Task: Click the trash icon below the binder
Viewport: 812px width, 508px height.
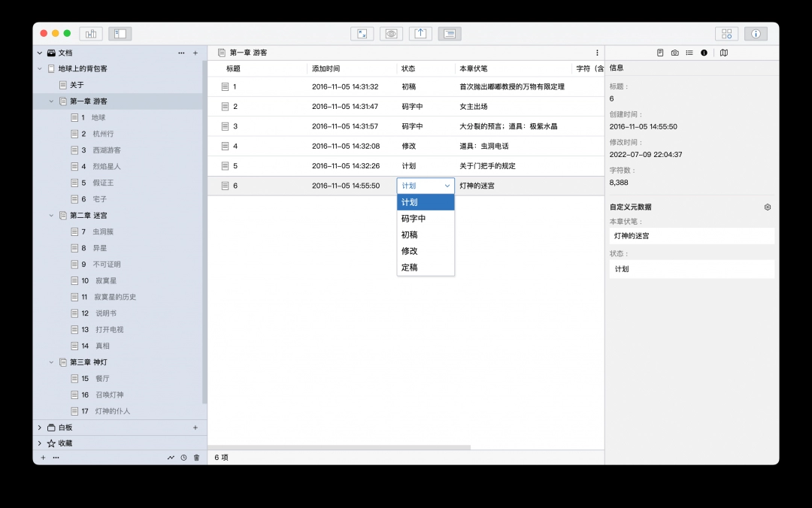Action: point(196,457)
